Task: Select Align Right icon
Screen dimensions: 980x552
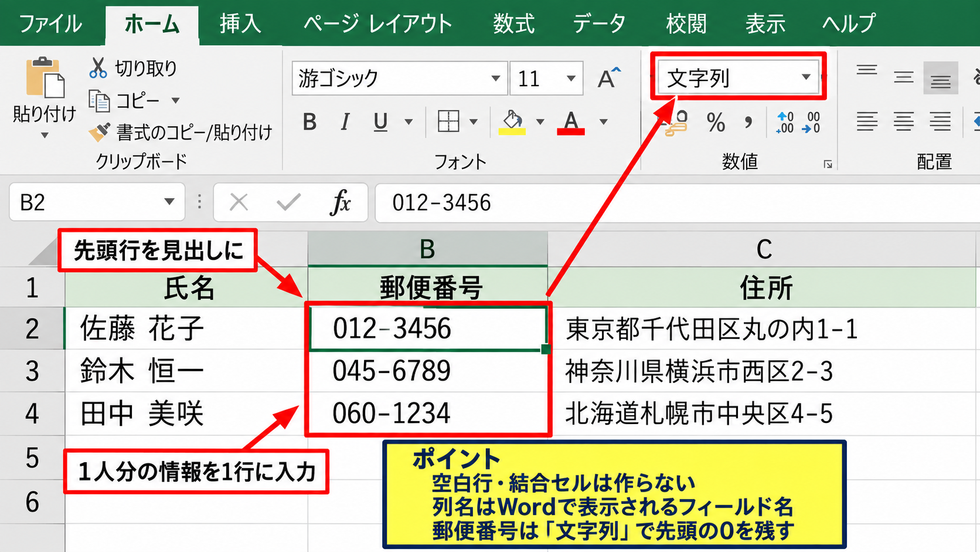Action: (x=940, y=121)
